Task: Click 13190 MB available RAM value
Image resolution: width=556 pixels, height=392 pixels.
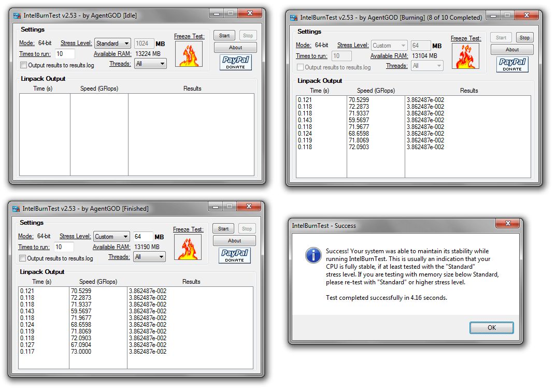Action: 147,247
